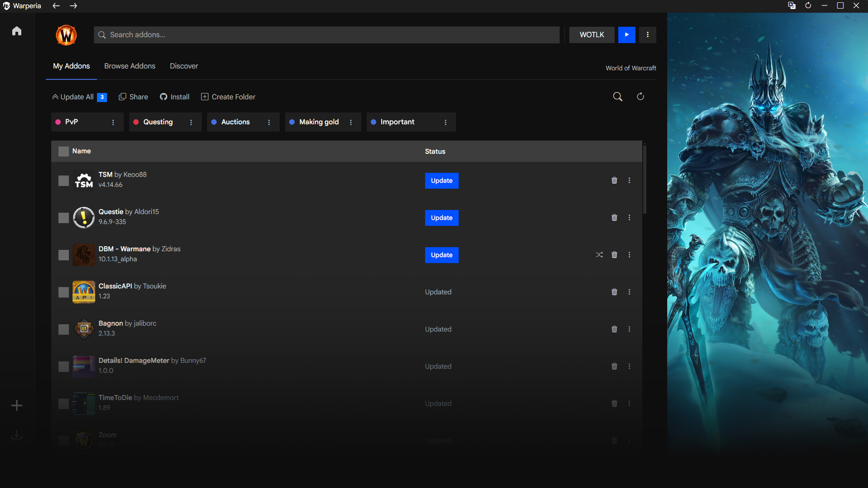Open more options for TSM addon
Viewport: 868px width, 488px height.
point(629,181)
